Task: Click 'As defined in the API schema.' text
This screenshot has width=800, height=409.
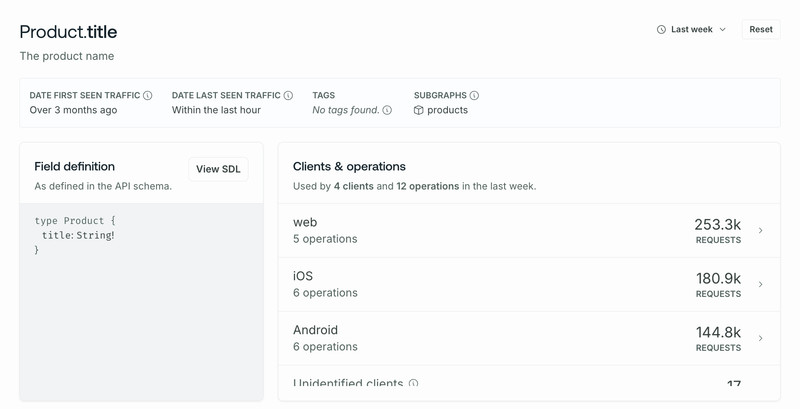Action: click(103, 187)
